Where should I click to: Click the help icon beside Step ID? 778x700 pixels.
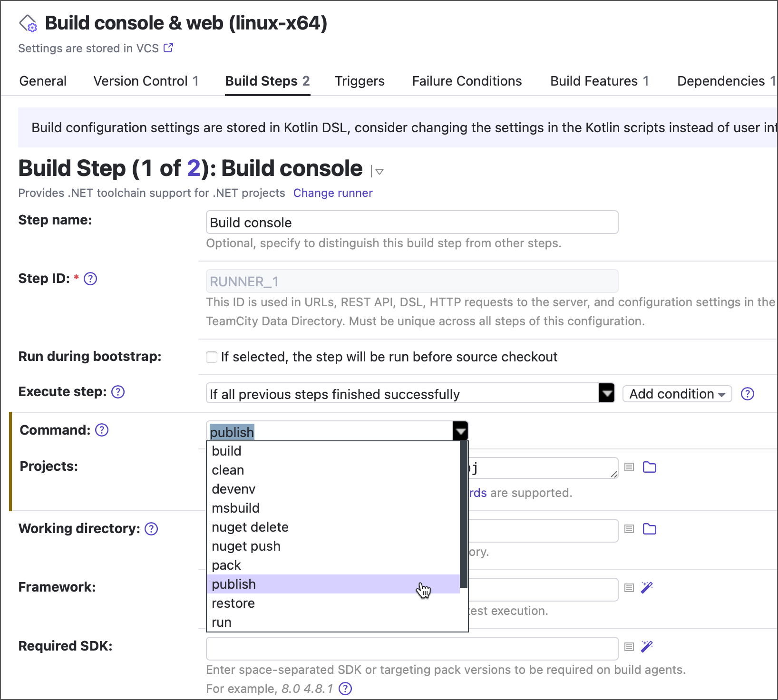pyautogui.click(x=90, y=279)
